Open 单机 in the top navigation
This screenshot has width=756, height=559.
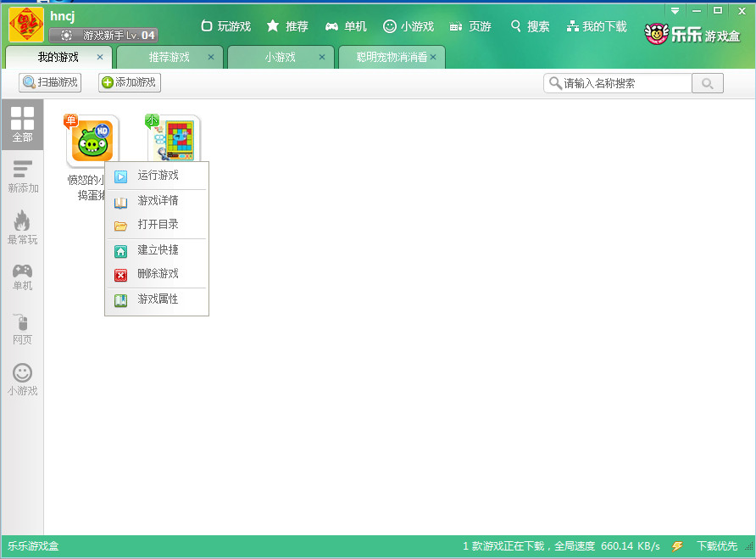[346, 26]
